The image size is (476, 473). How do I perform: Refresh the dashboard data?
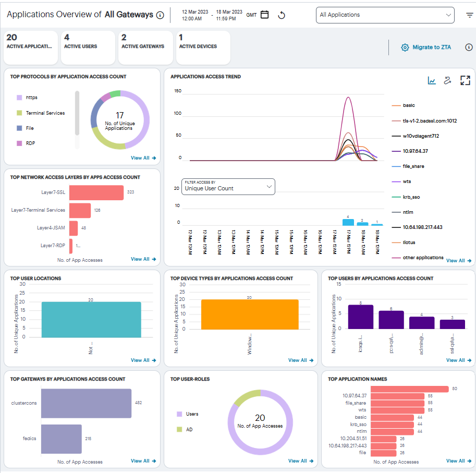point(281,15)
